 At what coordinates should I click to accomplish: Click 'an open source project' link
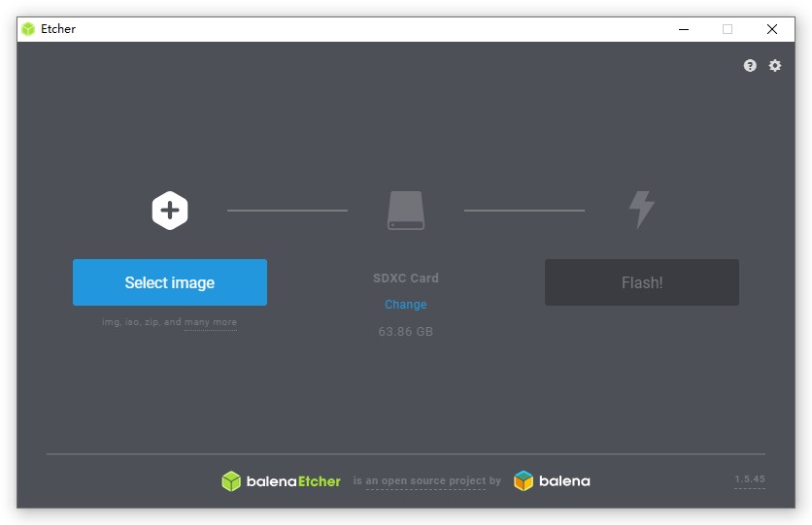point(425,481)
